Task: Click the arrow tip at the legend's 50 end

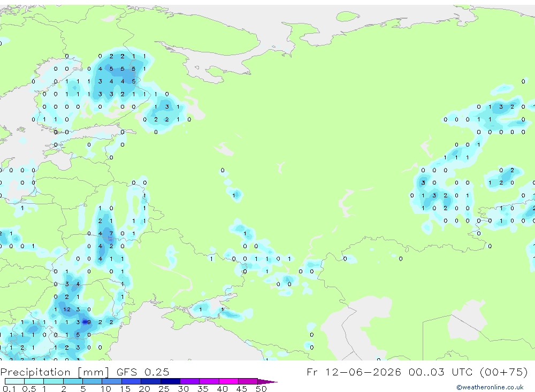Action: click(268, 381)
